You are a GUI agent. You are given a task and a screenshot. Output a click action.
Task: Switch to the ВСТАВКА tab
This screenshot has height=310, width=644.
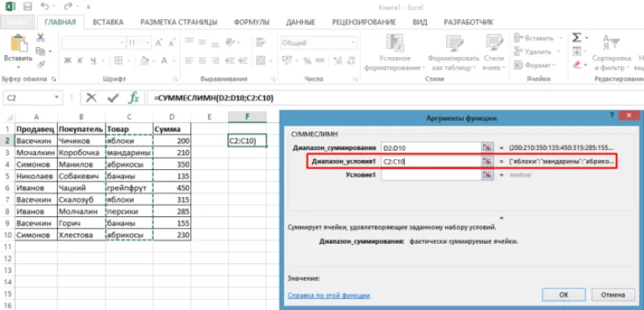(108, 22)
